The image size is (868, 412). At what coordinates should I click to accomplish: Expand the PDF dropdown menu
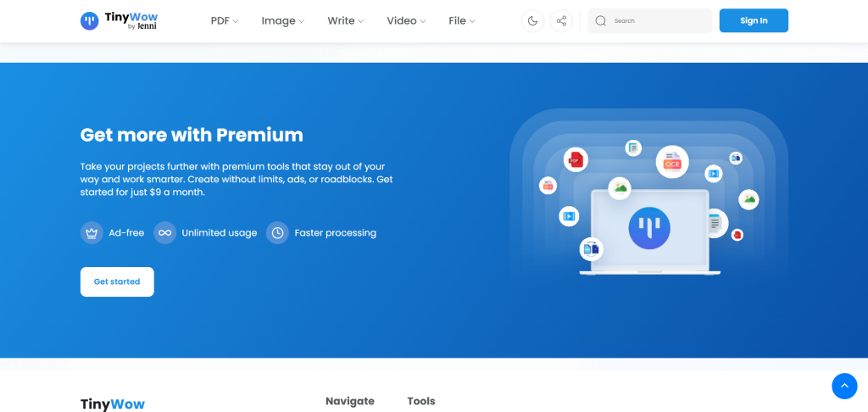point(225,21)
